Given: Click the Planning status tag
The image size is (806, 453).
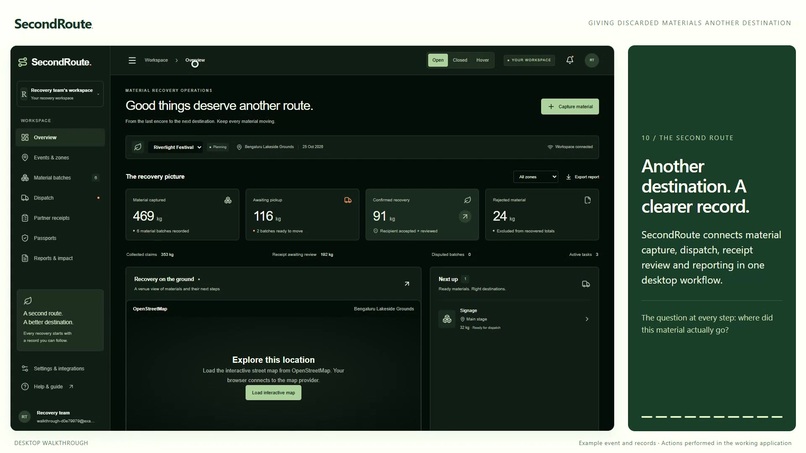Looking at the screenshot, I should click(x=218, y=147).
